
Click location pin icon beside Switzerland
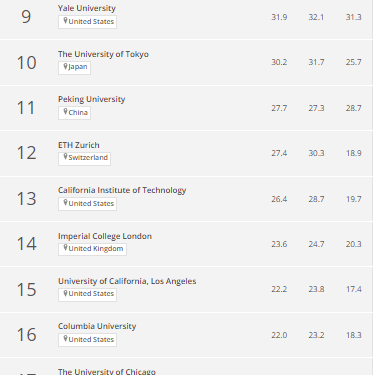coord(65,157)
